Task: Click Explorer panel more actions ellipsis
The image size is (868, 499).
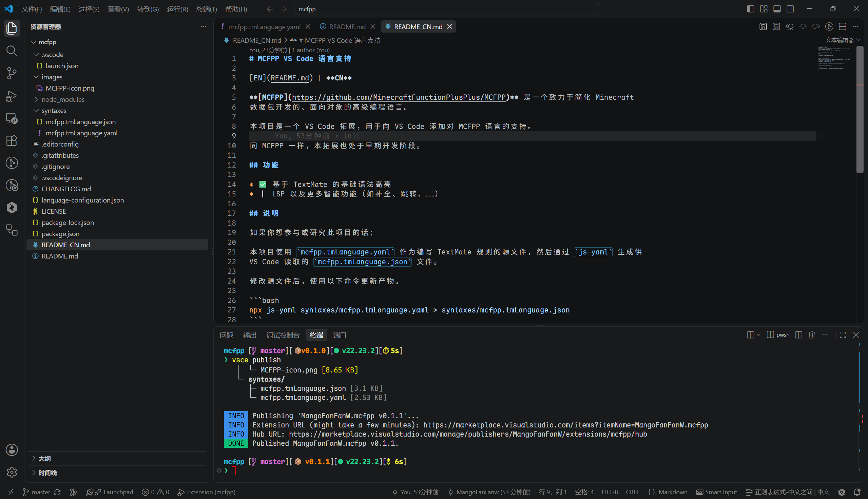Action: click(203, 26)
